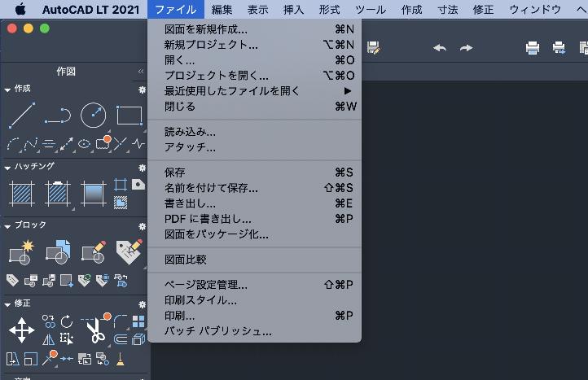
Task: Choose 図面をパッケージ化... menu item
Action: (x=255, y=234)
